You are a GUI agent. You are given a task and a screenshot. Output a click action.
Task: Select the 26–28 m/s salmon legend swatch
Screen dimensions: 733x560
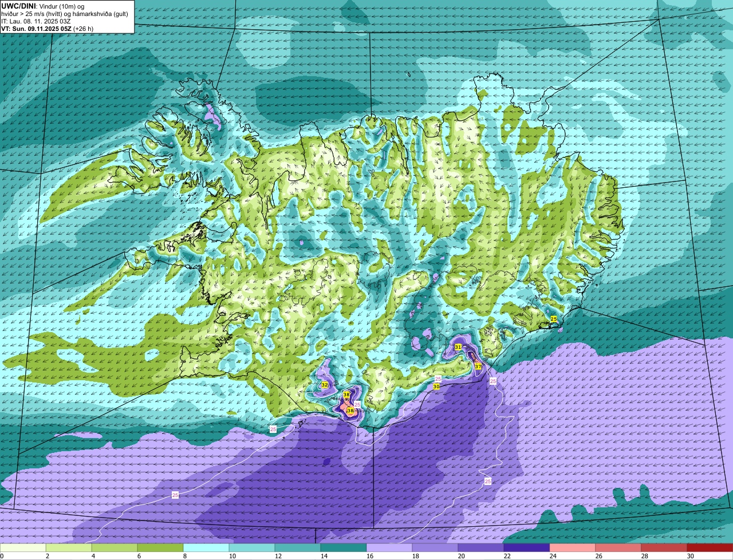click(618, 548)
